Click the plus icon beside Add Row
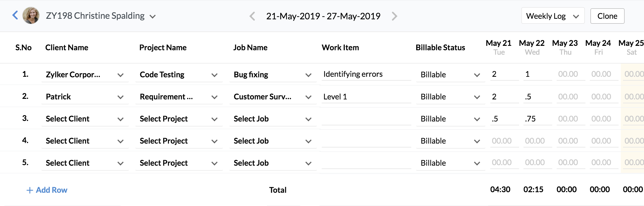Viewport: 644px width, 206px height. pos(30,190)
